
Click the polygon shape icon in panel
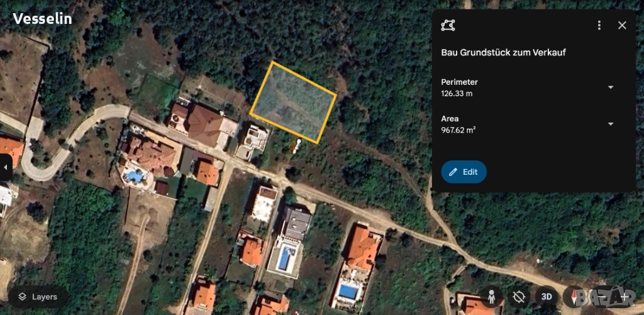448,25
